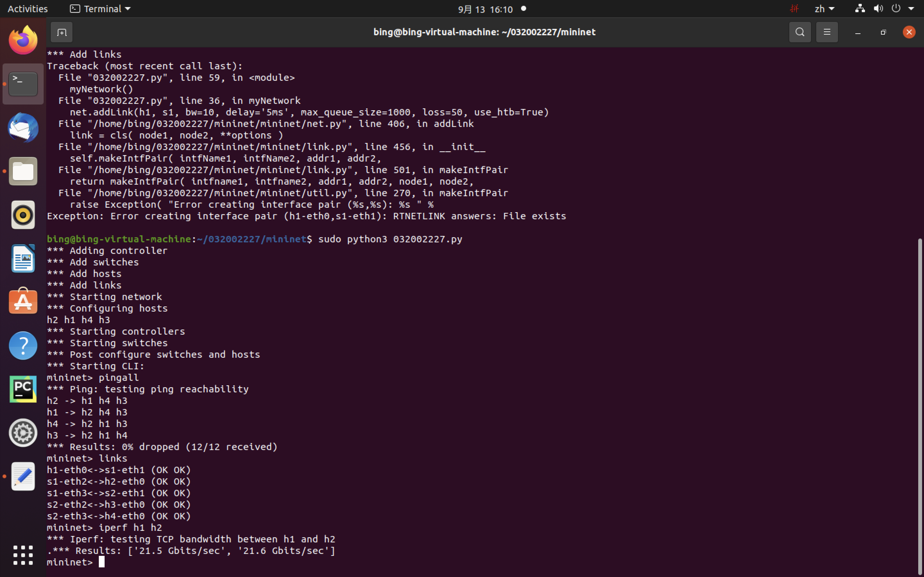
Task: Open the system status menu arrow
Action: (x=911, y=9)
